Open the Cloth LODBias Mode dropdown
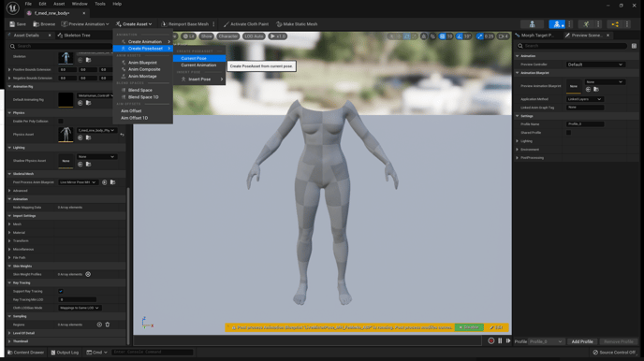This screenshot has height=361, width=644. point(80,308)
